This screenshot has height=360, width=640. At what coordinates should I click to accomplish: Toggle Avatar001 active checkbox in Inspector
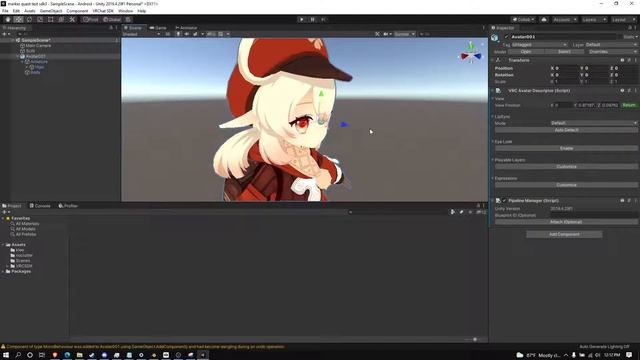click(507, 37)
